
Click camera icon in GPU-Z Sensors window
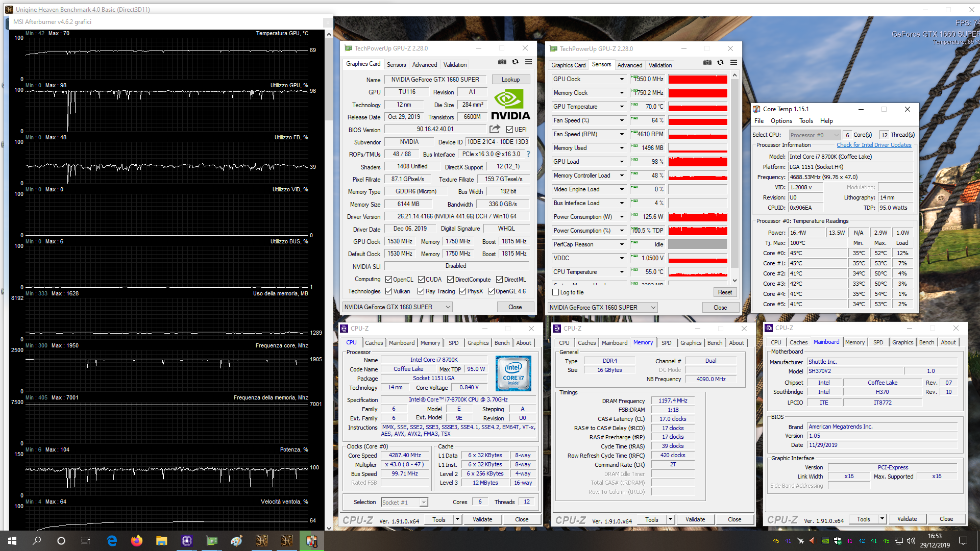tap(707, 62)
